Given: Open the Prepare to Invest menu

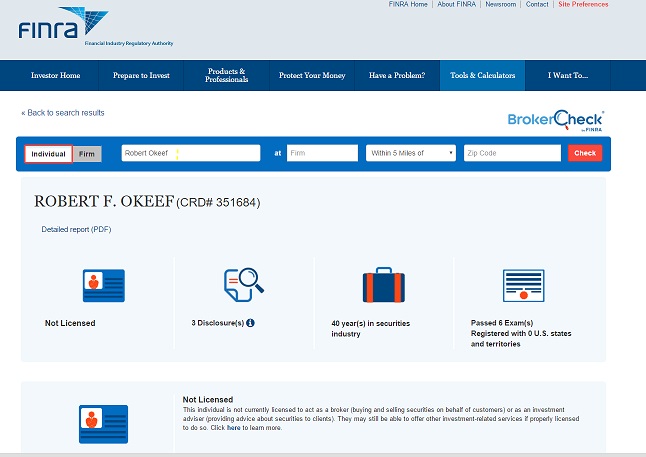Looking at the screenshot, I should point(141,75).
